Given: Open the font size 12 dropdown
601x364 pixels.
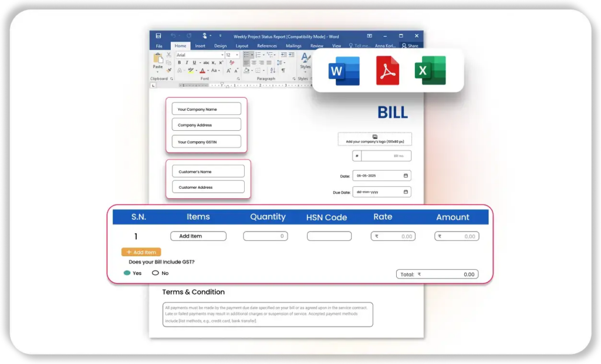Looking at the screenshot, I should click(237, 55).
